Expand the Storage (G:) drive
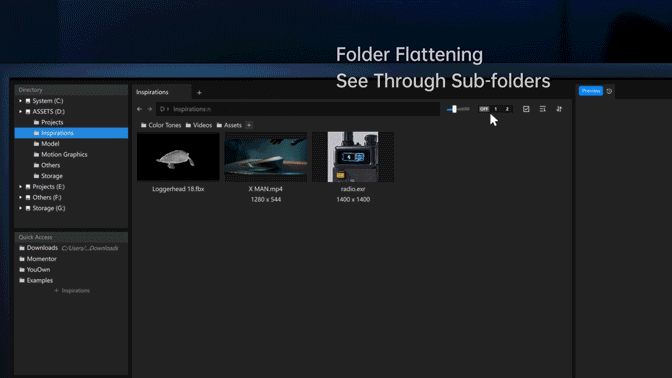The image size is (672, 378). pos(20,208)
